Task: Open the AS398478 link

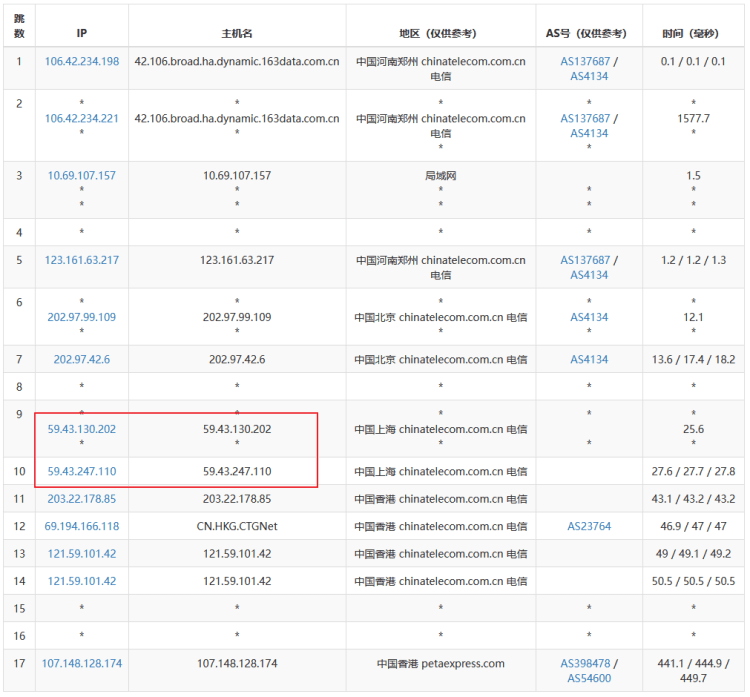Action: pos(585,664)
